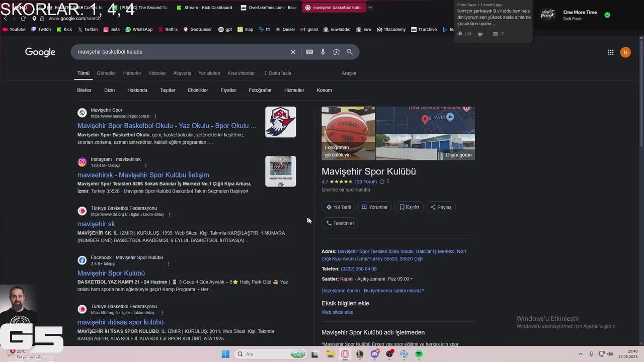Submit search with the magnifier icon
The image size is (644, 362).
[350, 52]
